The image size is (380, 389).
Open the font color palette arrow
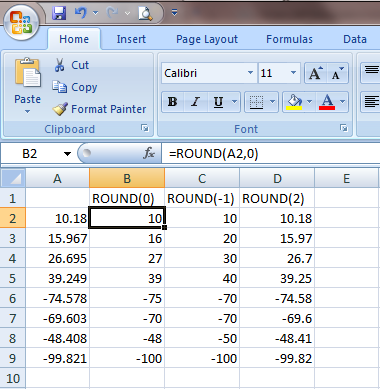pyautogui.click(x=343, y=102)
